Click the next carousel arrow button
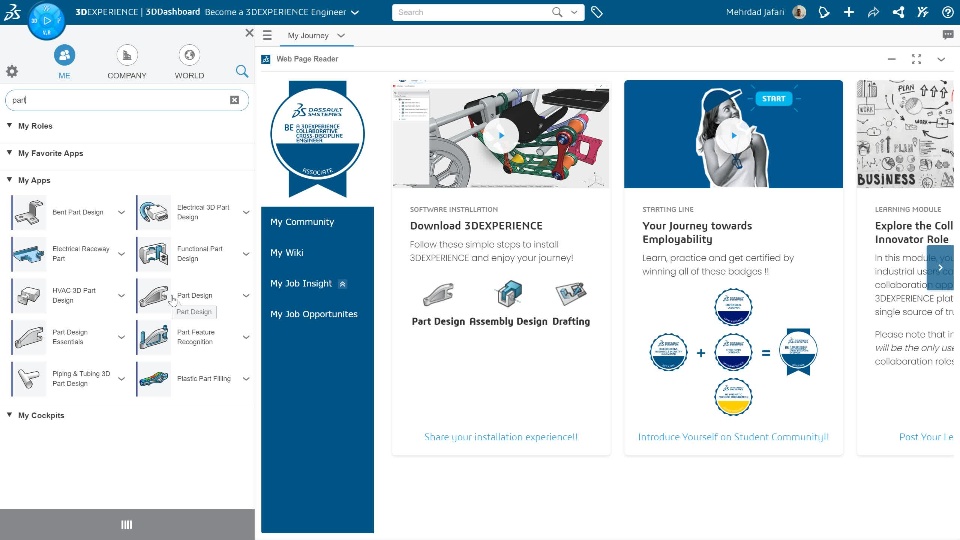Screen dimensions: 960x540 (x=940, y=268)
